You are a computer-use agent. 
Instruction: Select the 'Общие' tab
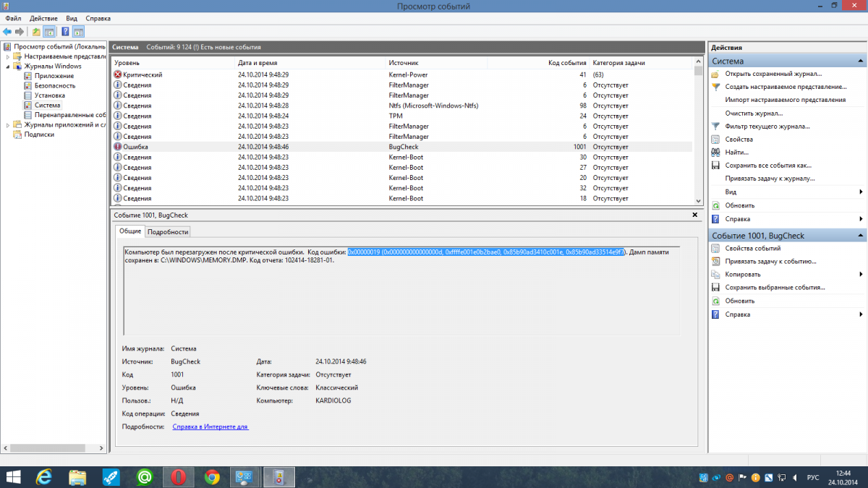click(x=130, y=231)
